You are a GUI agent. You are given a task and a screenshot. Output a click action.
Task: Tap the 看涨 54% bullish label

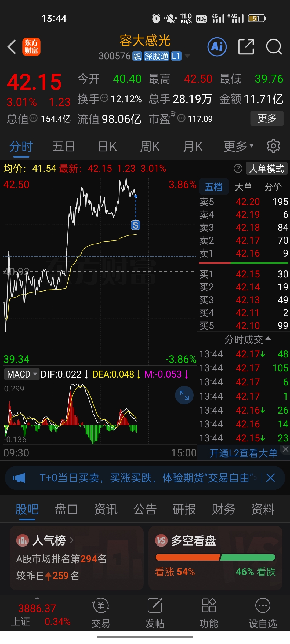[x=175, y=572]
